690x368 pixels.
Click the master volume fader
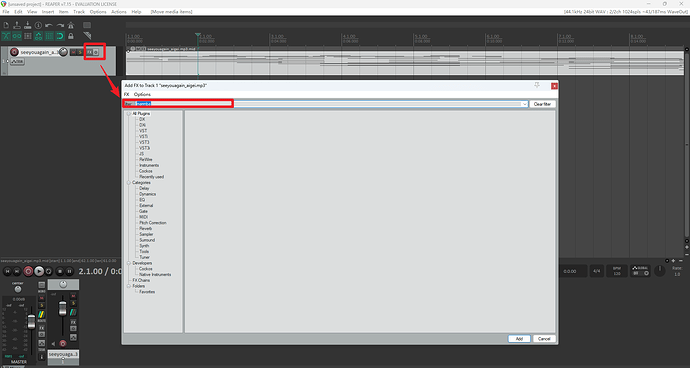(x=31, y=322)
